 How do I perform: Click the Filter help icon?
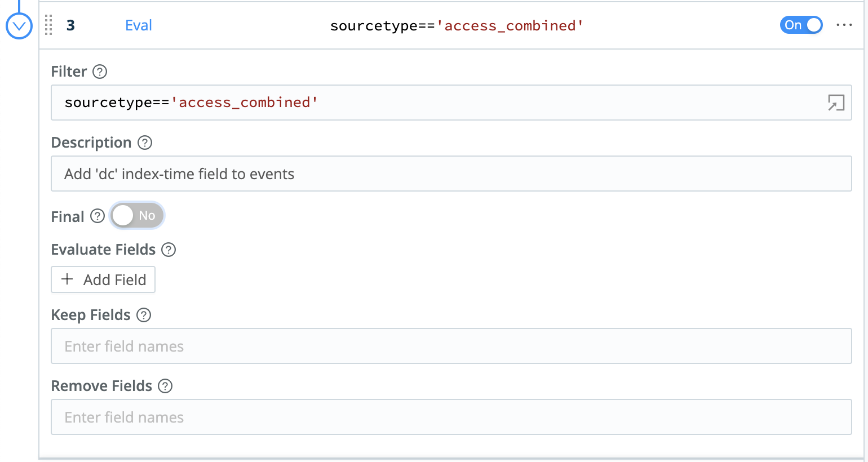pos(100,72)
